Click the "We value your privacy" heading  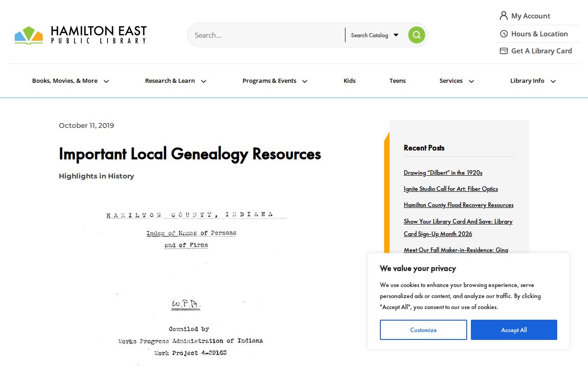pos(418,268)
